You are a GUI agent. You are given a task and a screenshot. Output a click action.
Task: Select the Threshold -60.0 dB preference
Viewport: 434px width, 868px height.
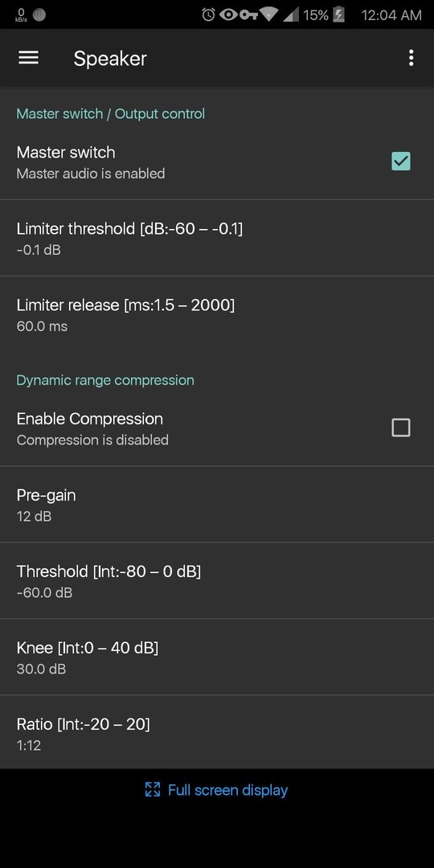(x=217, y=581)
